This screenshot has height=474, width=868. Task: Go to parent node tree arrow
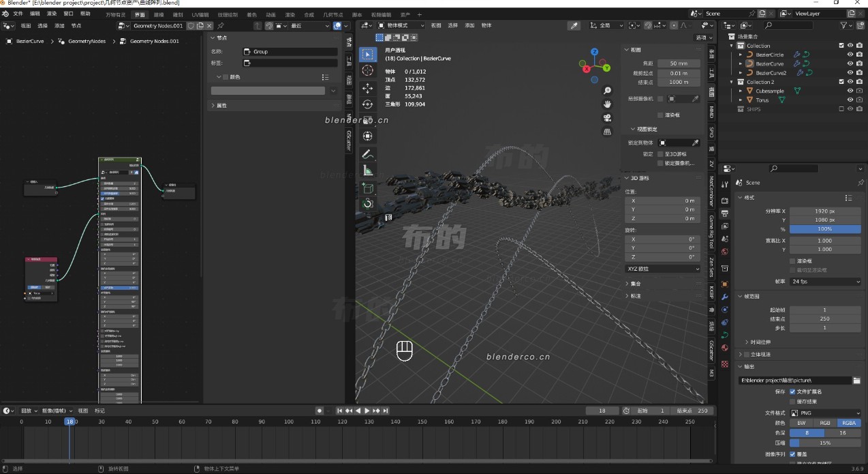click(258, 25)
